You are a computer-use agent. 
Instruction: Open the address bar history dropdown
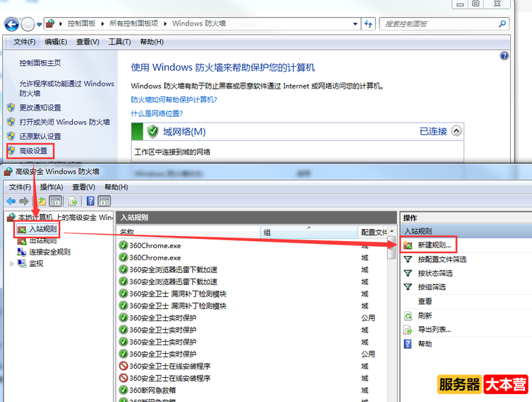[x=355, y=23]
